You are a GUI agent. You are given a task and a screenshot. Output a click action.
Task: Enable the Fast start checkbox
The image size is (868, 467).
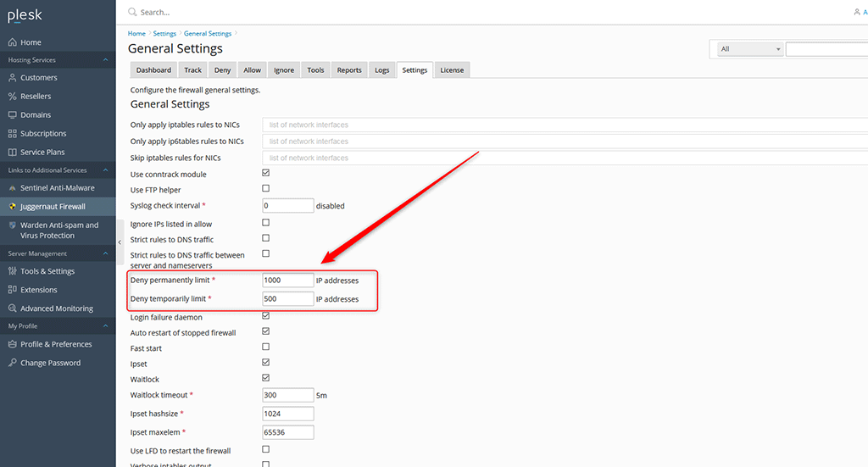[x=265, y=347]
